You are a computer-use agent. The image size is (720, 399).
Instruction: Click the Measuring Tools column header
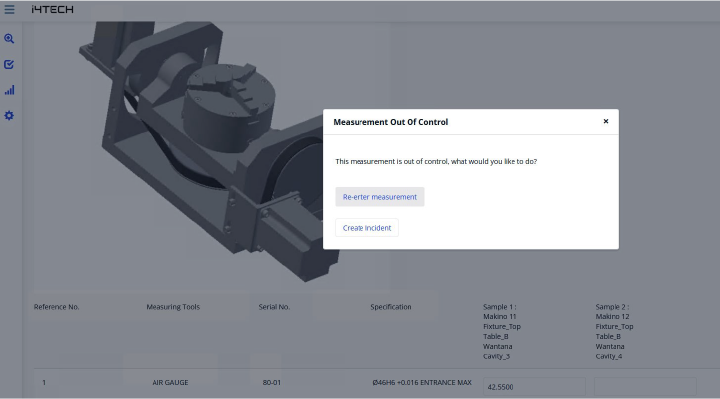click(x=173, y=307)
